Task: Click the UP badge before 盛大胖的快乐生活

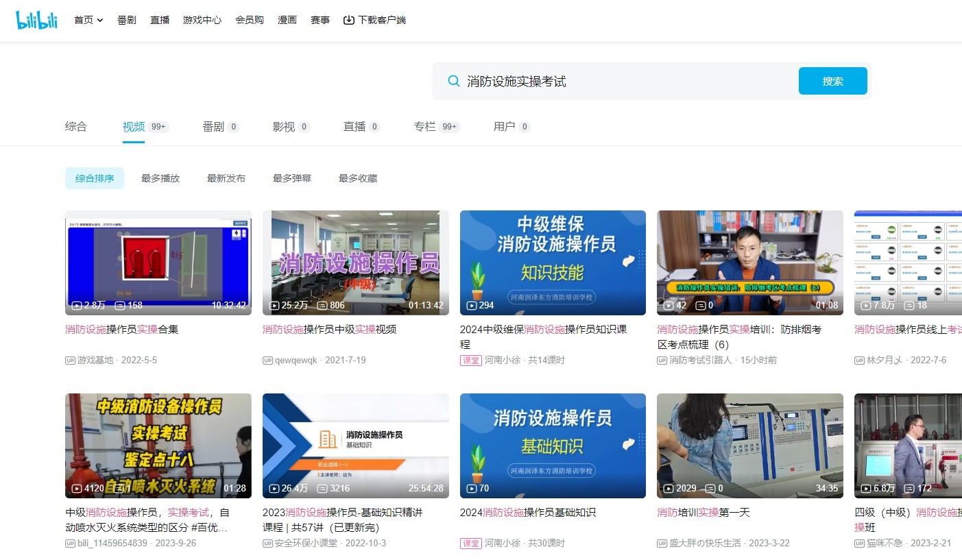Action: (x=662, y=543)
